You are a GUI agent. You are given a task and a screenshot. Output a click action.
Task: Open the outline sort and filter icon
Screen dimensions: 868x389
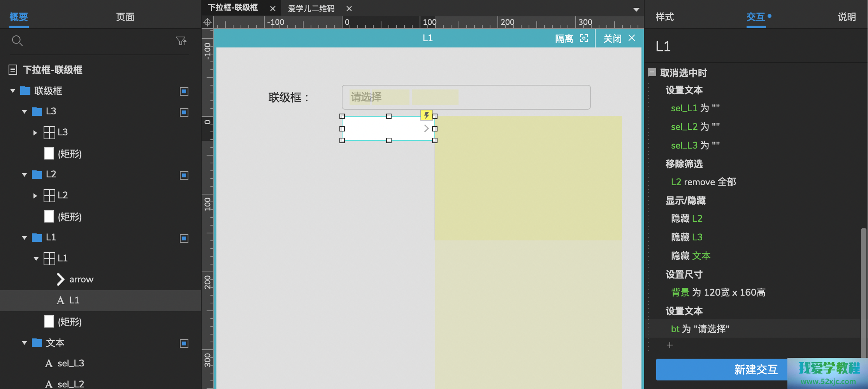(181, 40)
